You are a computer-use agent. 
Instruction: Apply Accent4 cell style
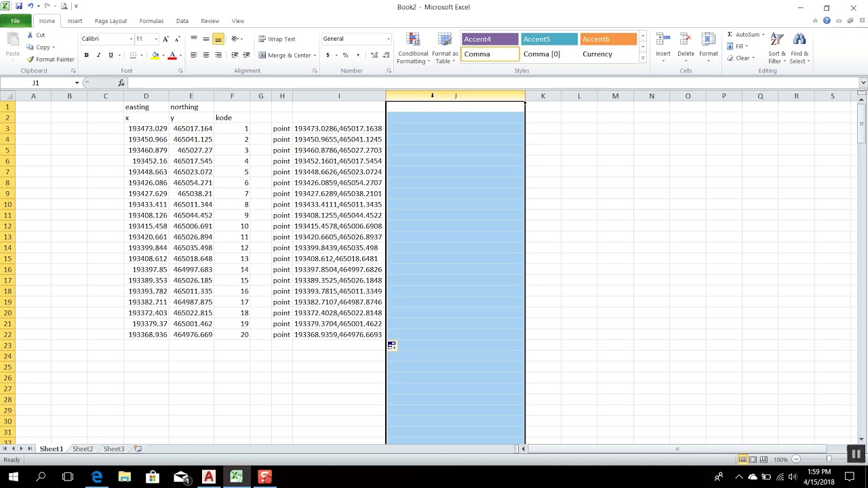[x=490, y=39]
